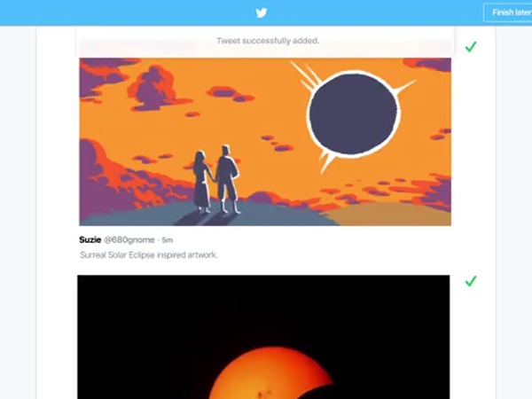Click the large purple cloud in artwork
Viewport: 532px width, 399px height.
pos(151,88)
